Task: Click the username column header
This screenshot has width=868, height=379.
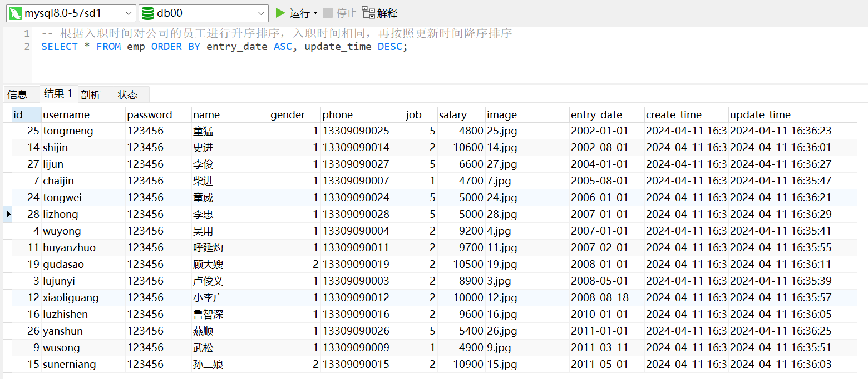Action: [83, 114]
